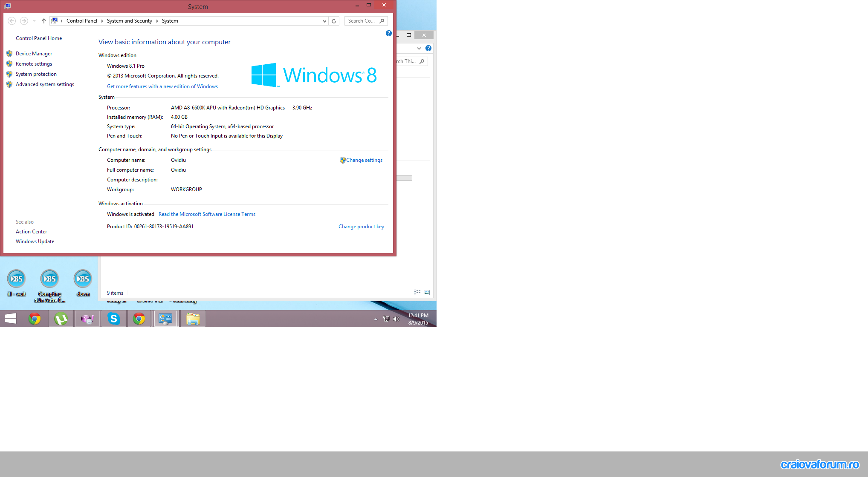Select System and Security breadcrumb segment

tap(129, 21)
